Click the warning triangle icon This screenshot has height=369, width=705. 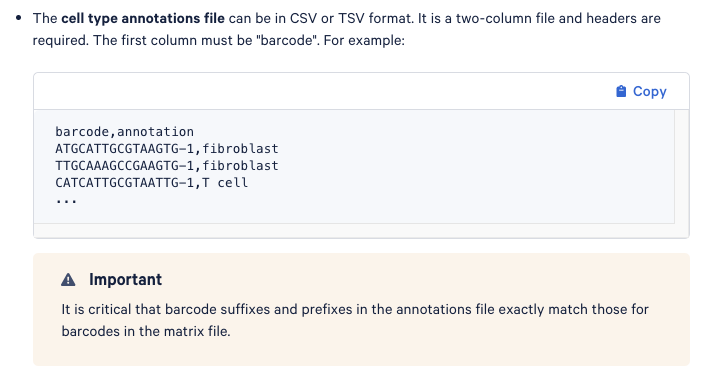click(68, 280)
